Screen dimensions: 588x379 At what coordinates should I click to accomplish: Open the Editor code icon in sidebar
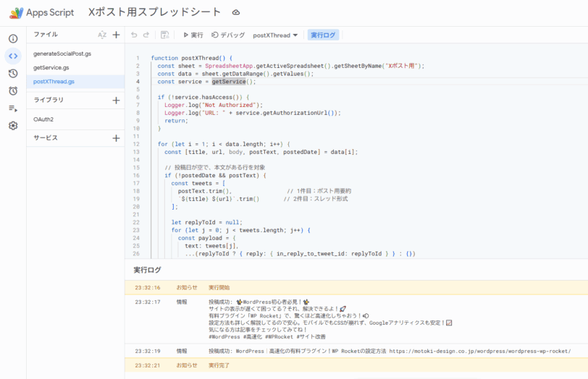[x=13, y=56]
